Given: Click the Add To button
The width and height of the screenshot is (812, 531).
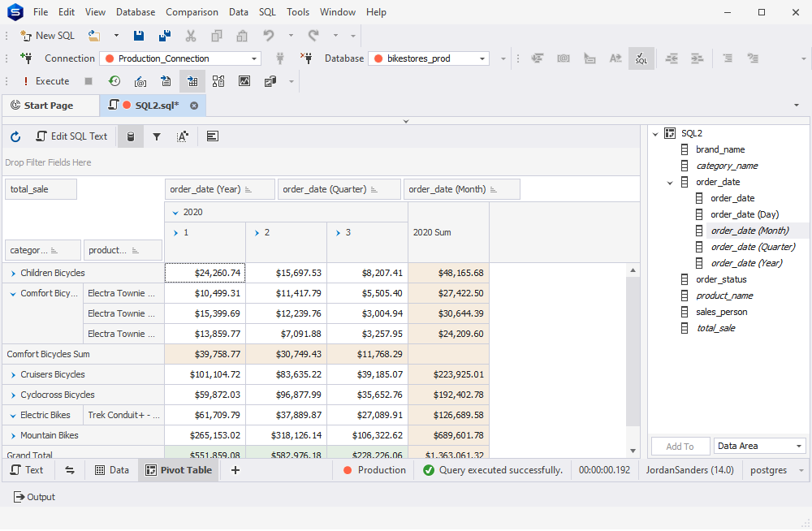Looking at the screenshot, I should pos(680,446).
